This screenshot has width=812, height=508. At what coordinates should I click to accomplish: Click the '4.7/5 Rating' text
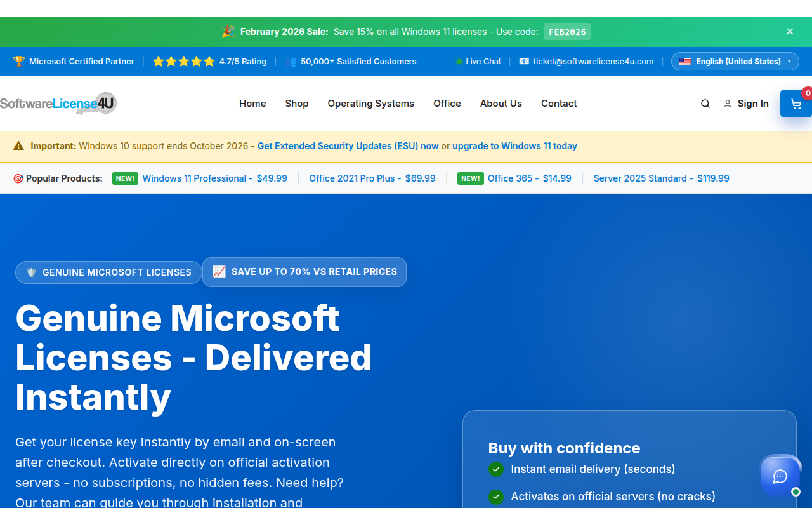click(x=243, y=62)
